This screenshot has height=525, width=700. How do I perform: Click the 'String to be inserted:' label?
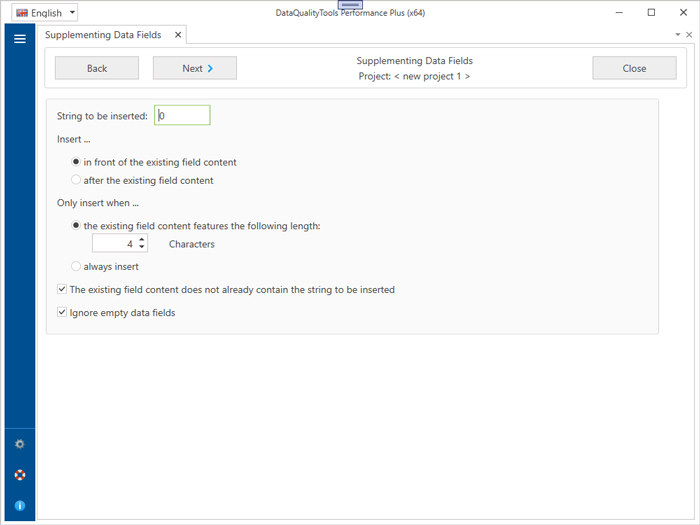click(102, 116)
